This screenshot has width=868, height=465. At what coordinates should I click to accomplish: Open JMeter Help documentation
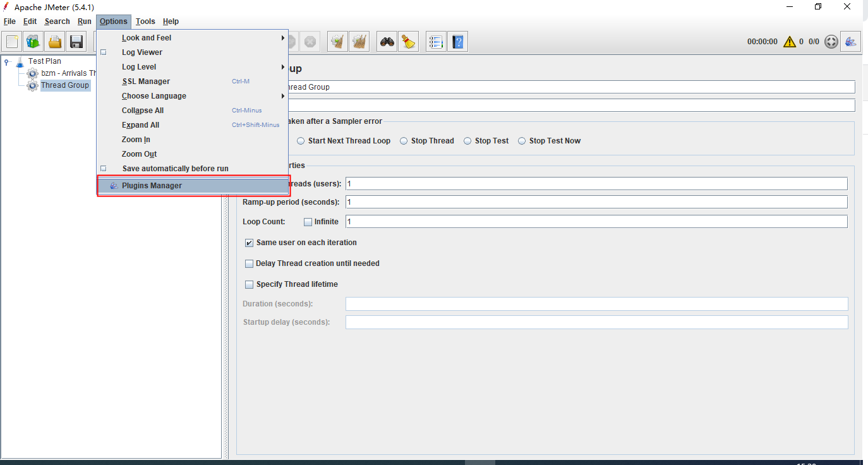pyautogui.click(x=457, y=41)
